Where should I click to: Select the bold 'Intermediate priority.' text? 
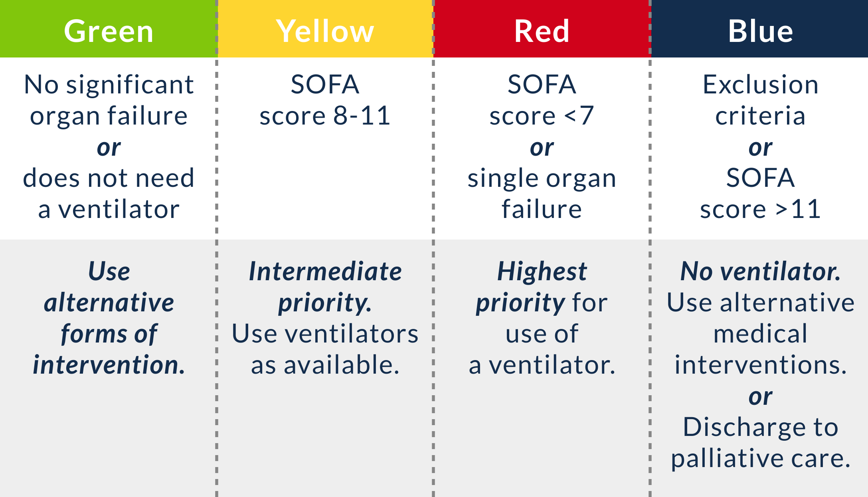pos(325,287)
